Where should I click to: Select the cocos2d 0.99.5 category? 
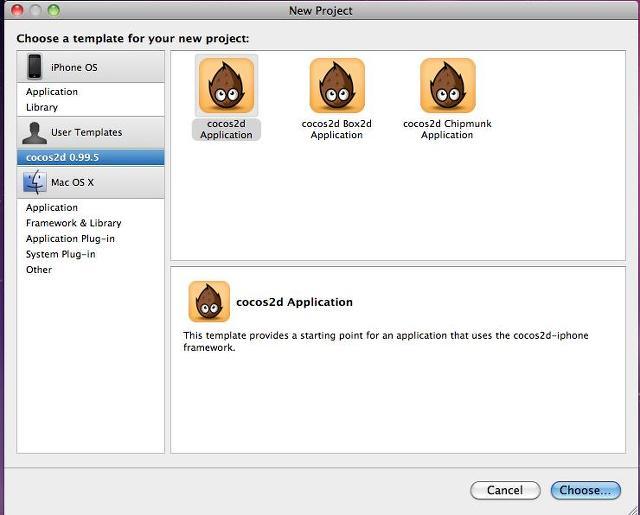[91, 158]
